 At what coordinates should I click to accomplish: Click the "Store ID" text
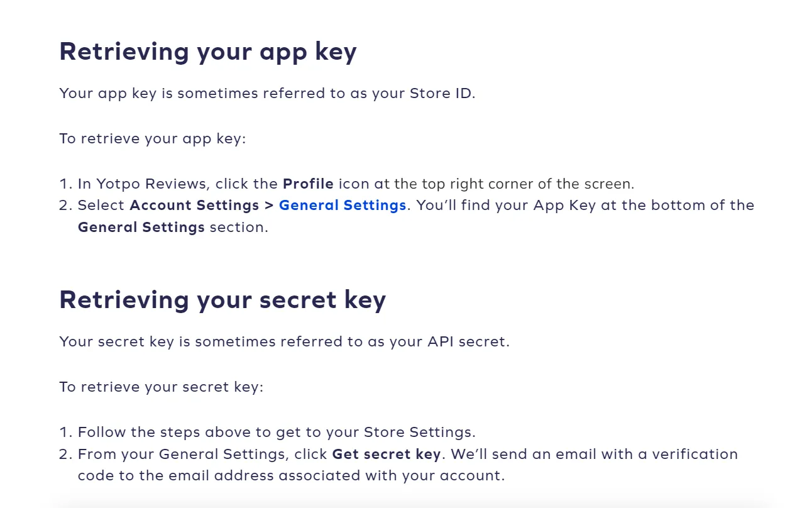point(440,94)
